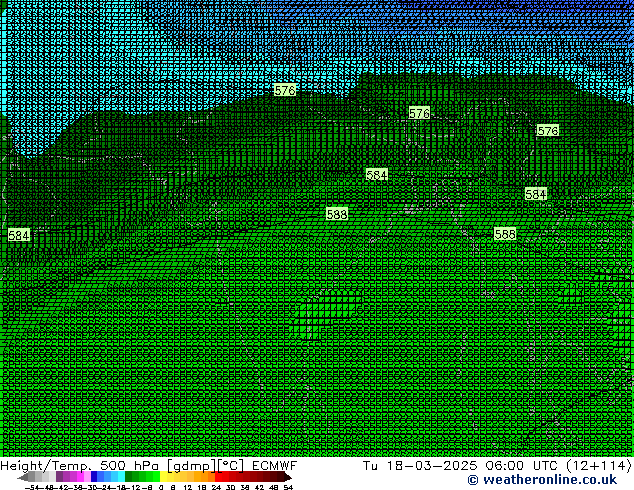Click the weatheronline.co.uk copyright link
The height and width of the screenshot is (490, 634).
point(542,480)
